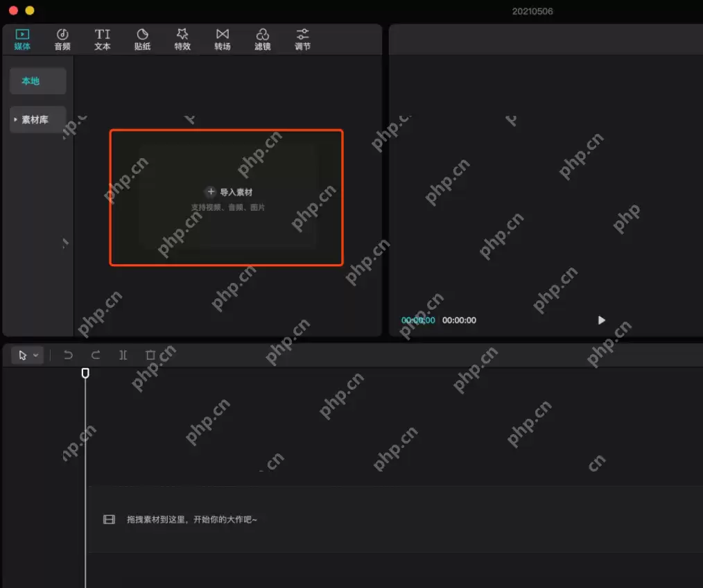Open the 特效 (Effects) tab
This screenshot has height=588, width=703.
pyautogui.click(x=182, y=40)
